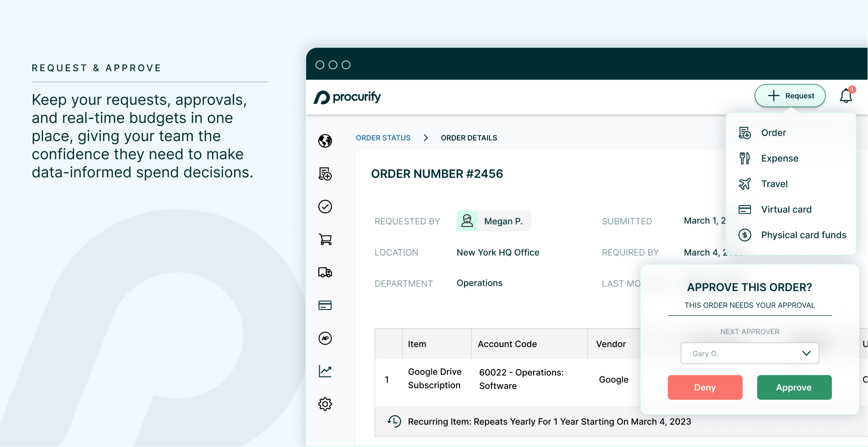Image resolution: width=868 pixels, height=447 pixels.
Task: Select the receiving truck icon
Action: [x=325, y=272]
